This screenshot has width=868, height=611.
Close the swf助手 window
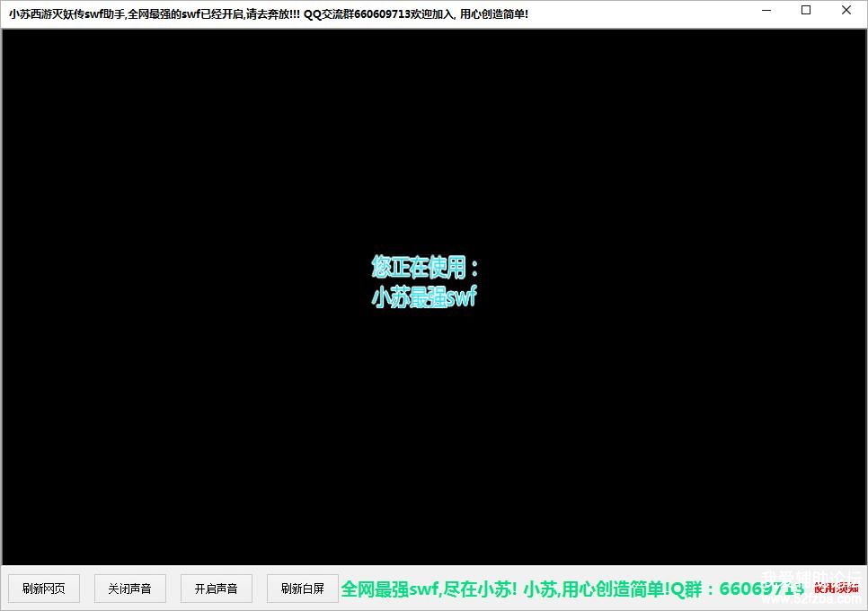[846, 11]
